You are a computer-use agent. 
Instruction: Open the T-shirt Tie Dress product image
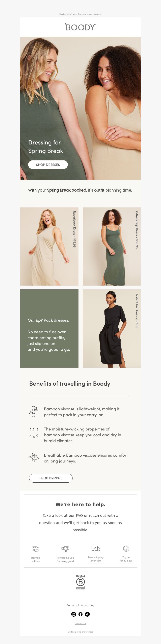[x=112, y=328]
